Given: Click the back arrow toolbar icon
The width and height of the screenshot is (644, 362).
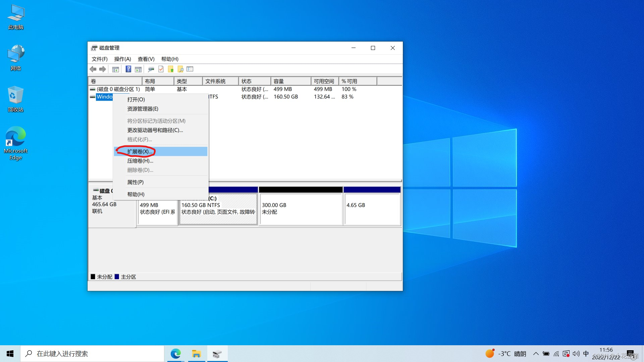Looking at the screenshot, I should point(93,69).
